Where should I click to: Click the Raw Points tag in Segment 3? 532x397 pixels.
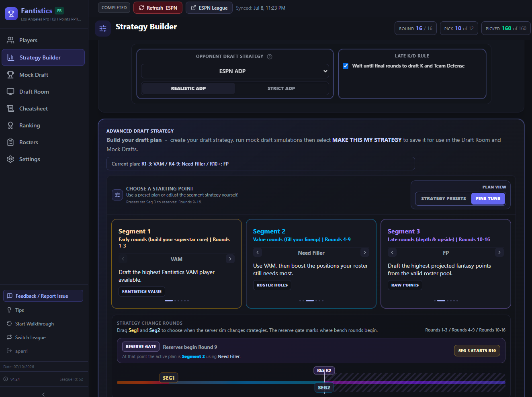pos(405,285)
